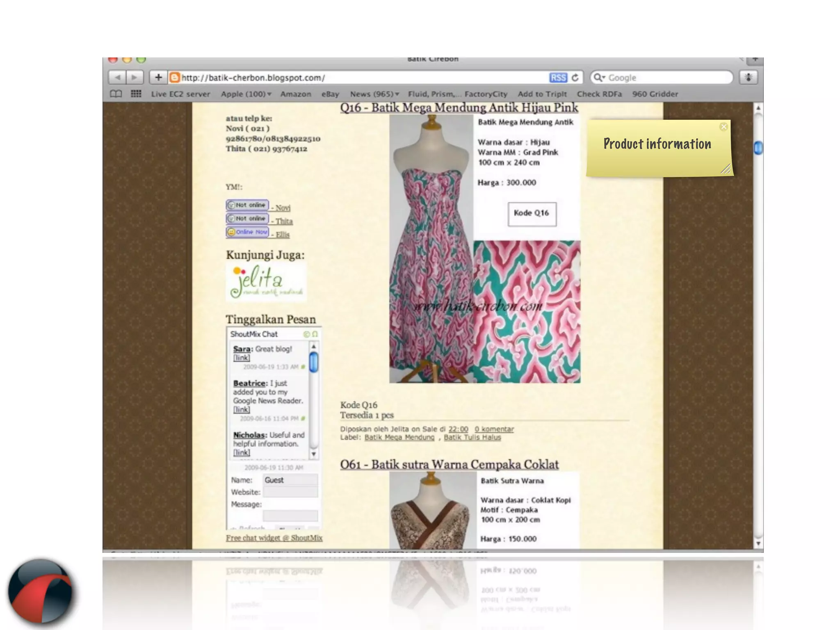Viewport: 840px width, 630px height.
Task: Go forward with the browser forward arrow
Action: pos(135,77)
